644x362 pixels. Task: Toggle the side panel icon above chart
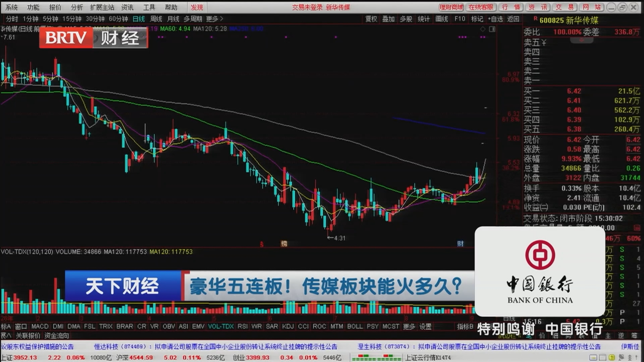(x=492, y=29)
